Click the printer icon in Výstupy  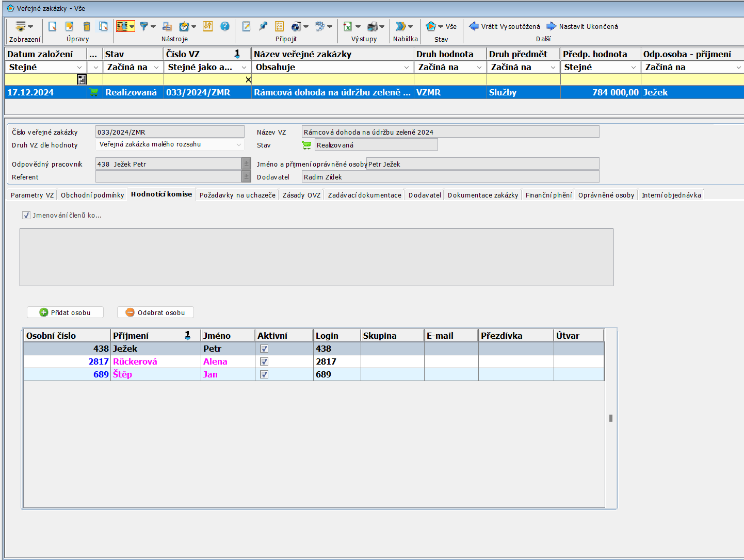pos(373,26)
